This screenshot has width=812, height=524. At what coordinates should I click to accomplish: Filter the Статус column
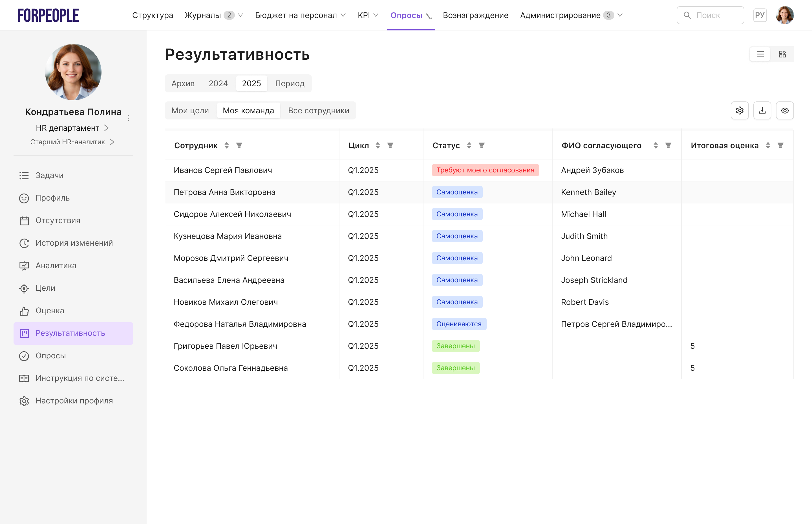tap(481, 146)
